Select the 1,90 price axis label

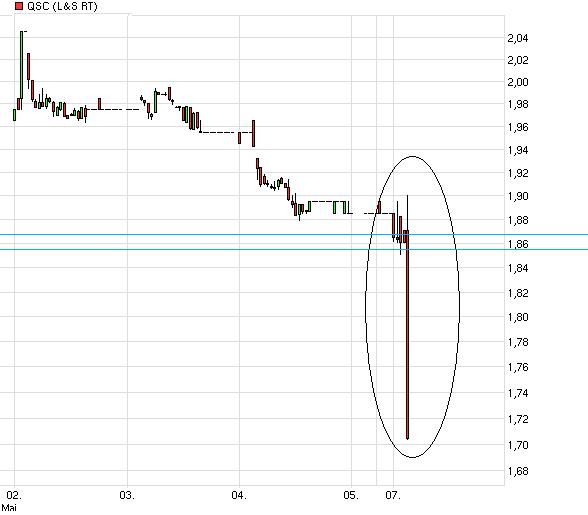pos(518,196)
